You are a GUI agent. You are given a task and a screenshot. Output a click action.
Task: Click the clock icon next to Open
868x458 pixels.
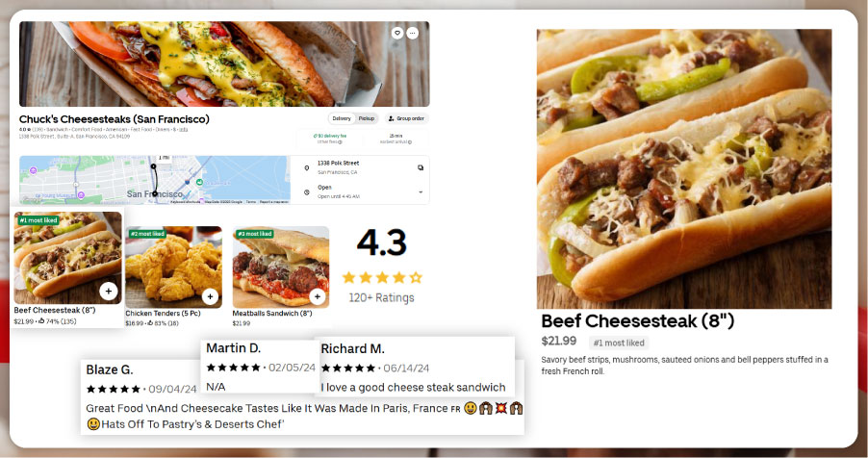[x=307, y=192]
